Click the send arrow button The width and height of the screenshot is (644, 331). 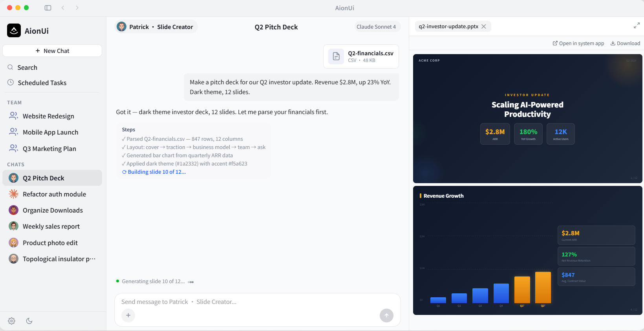[386, 315]
